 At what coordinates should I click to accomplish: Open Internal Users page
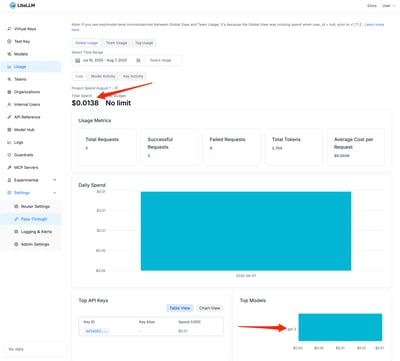click(x=31, y=104)
